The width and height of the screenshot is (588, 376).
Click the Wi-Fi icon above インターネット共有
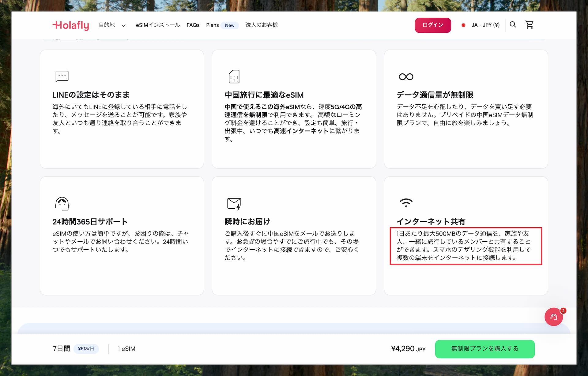point(405,203)
